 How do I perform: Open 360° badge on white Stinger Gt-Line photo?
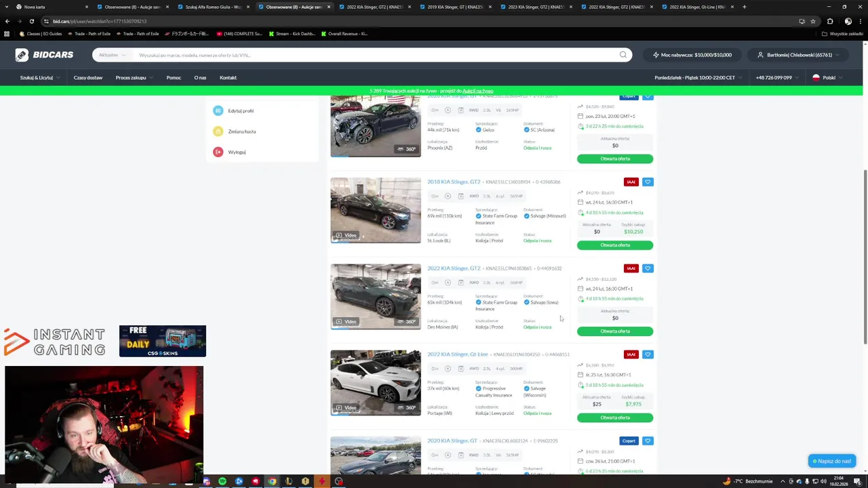(x=408, y=407)
